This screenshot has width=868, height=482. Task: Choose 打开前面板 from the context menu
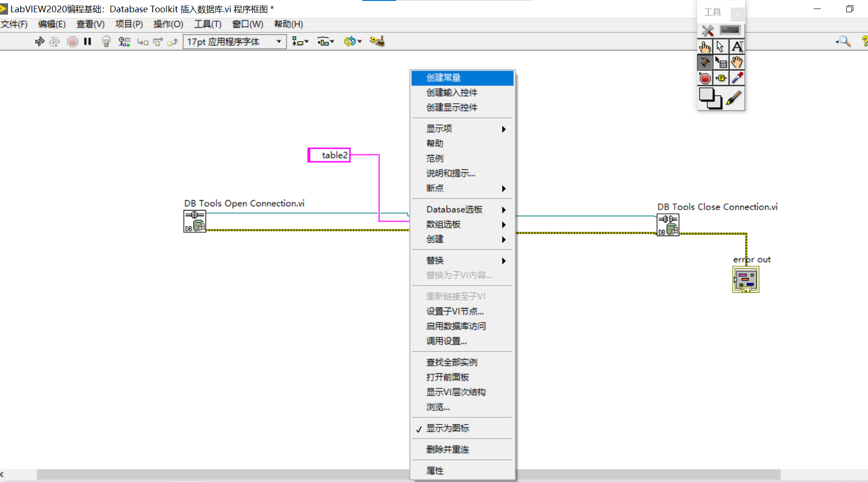click(447, 377)
